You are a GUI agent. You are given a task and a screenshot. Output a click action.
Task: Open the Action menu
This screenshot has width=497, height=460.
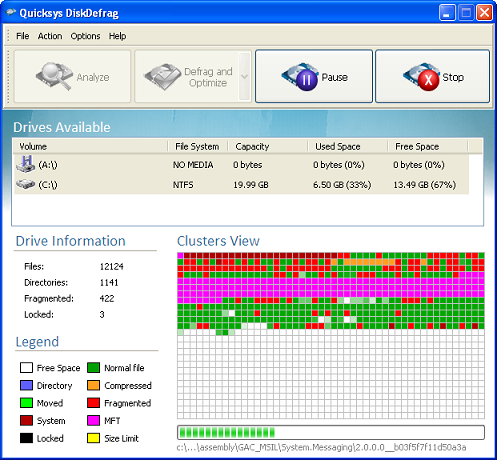click(50, 36)
